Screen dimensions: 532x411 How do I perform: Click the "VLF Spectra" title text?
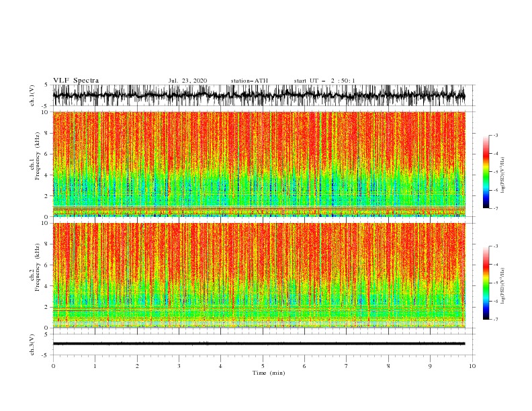click(x=76, y=81)
